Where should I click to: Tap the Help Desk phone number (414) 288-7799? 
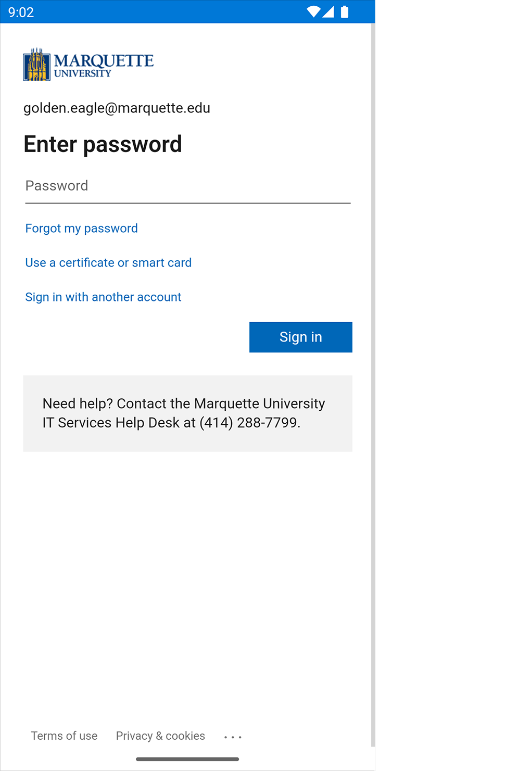pos(249,423)
